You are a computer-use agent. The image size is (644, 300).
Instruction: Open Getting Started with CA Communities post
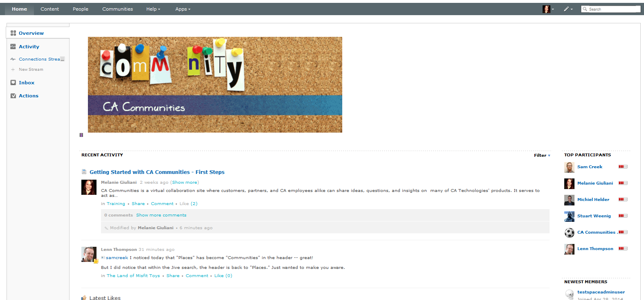tap(157, 172)
